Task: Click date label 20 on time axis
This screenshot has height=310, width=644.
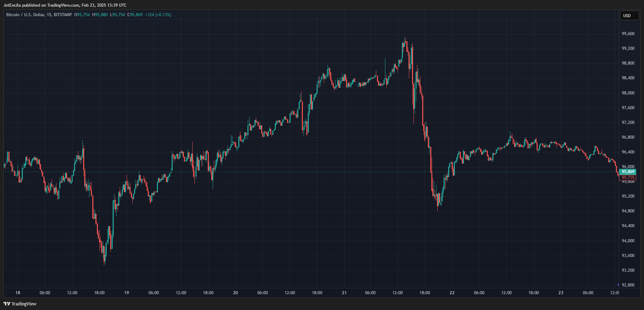Action: click(x=235, y=293)
